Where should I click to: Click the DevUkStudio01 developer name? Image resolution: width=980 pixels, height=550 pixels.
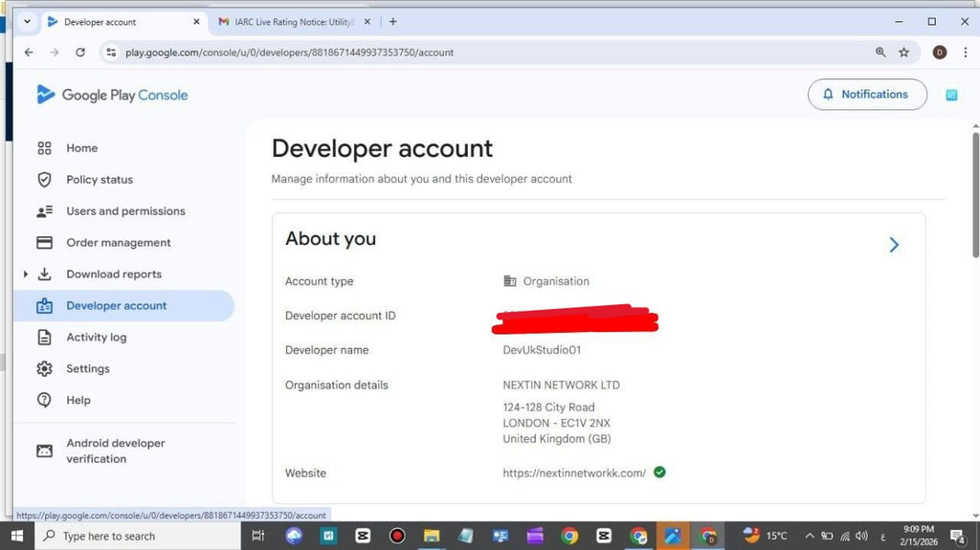pos(542,350)
